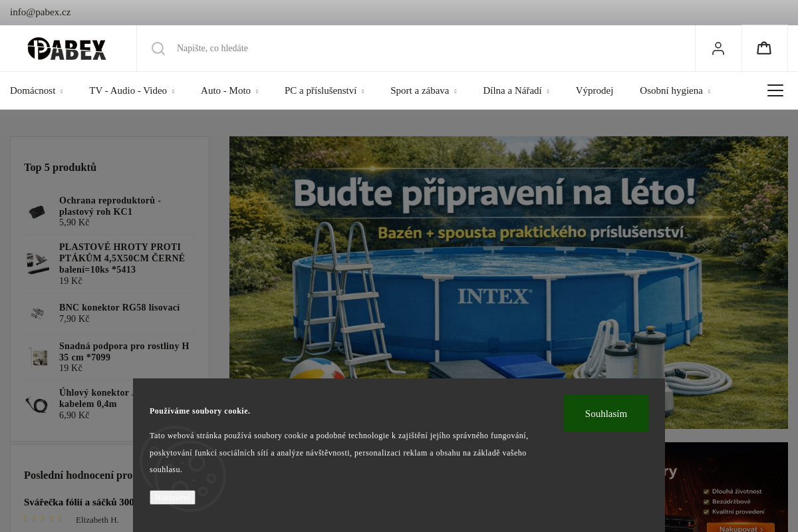This screenshot has width=798, height=532.
Task: Click the '5,90 Kč' price text
Action: click(74, 223)
